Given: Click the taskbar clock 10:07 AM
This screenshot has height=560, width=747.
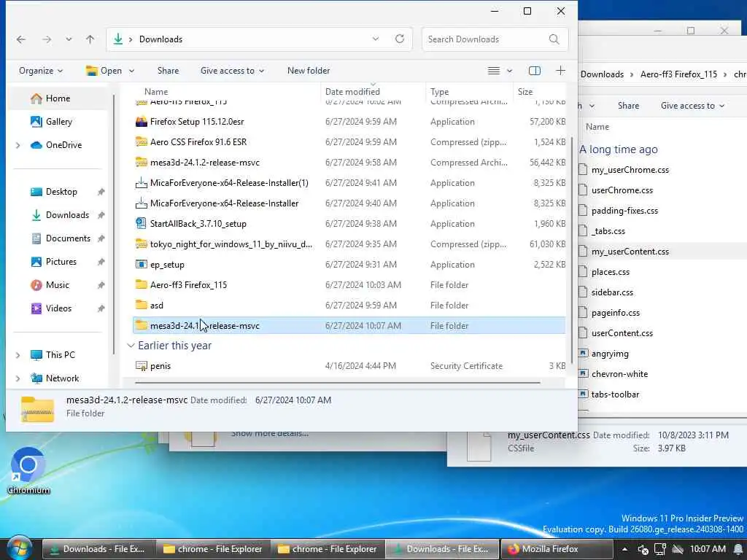Looking at the screenshot, I should 708,550.
